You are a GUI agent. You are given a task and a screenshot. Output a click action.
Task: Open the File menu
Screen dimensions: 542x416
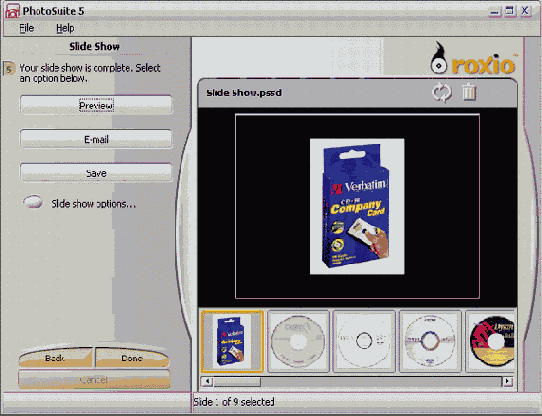click(x=27, y=28)
